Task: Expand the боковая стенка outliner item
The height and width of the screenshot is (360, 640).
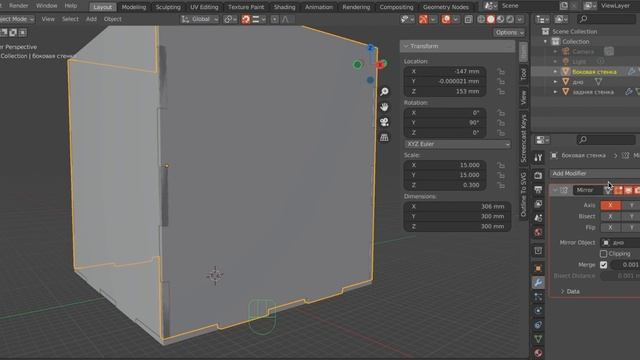Action: click(x=555, y=72)
